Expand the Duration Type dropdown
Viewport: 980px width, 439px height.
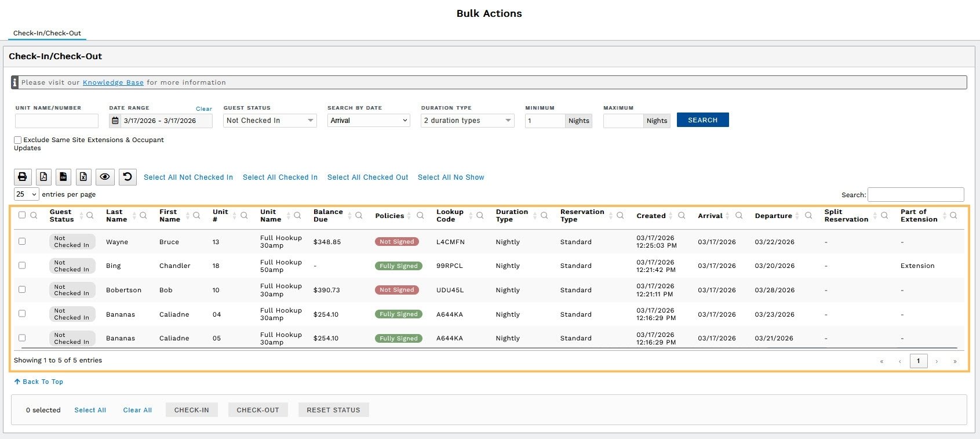pos(467,121)
